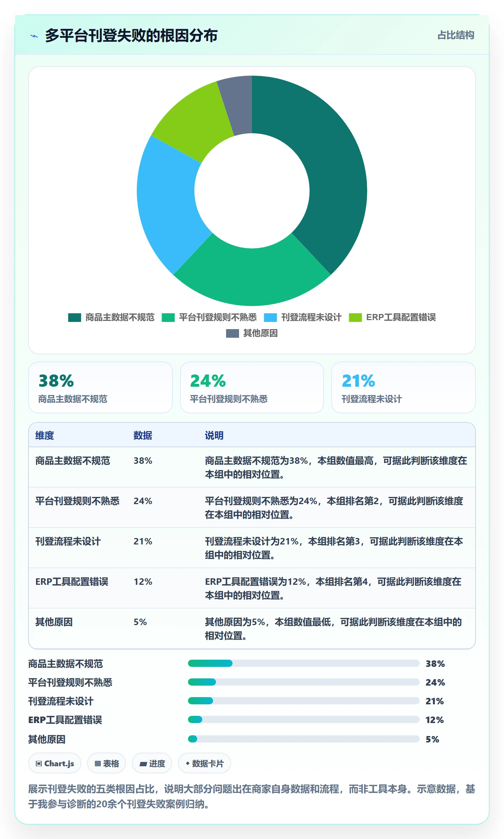Toggle the ERP工具配置错误 legend item
The height and width of the screenshot is (839, 504).
coord(392,318)
